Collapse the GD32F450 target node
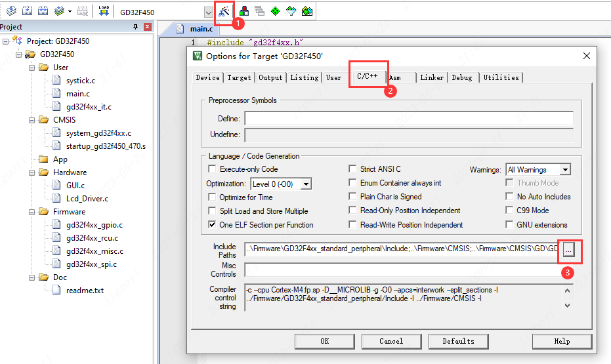The width and height of the screenshot is (611, 364). click(18, 54)
